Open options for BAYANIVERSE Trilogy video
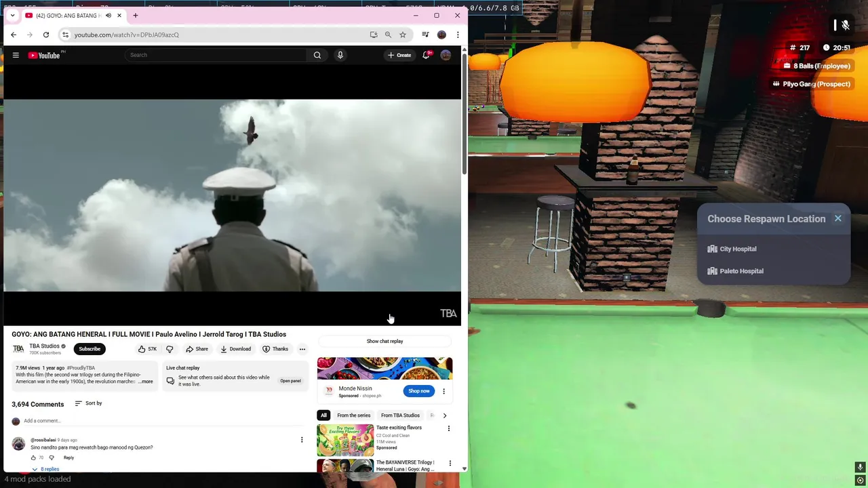This screenshot has width=868, height=488. coord(450,464)
